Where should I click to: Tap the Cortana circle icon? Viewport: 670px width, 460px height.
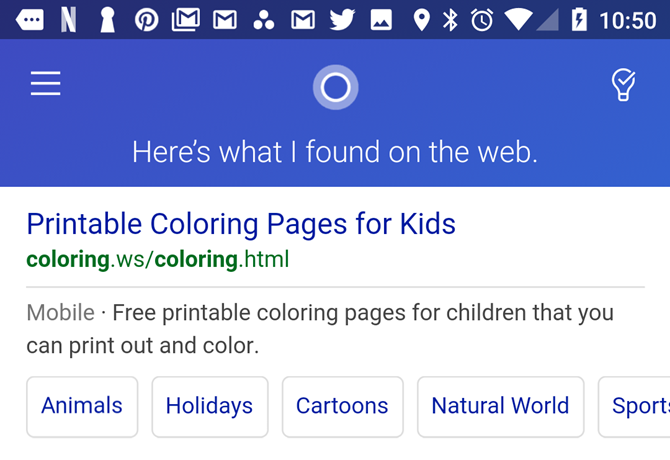[335, 87]
